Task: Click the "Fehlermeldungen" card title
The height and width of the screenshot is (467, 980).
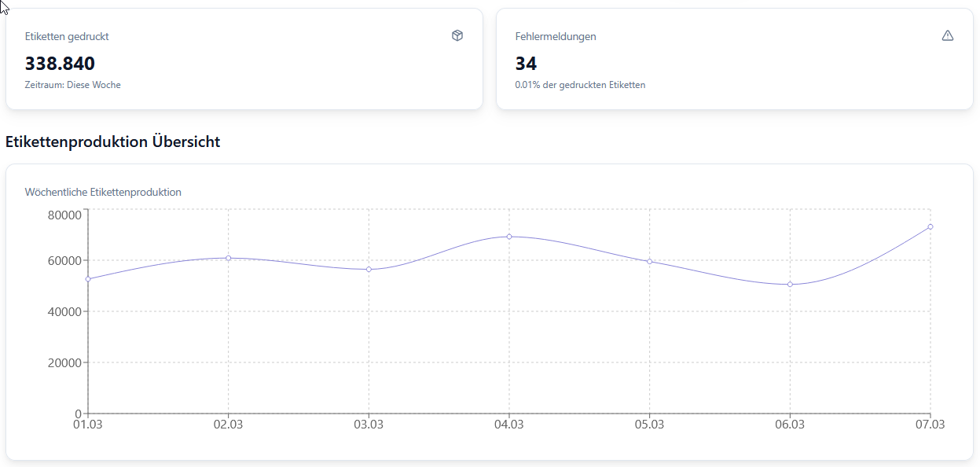Action: click(x=556, y=36)
